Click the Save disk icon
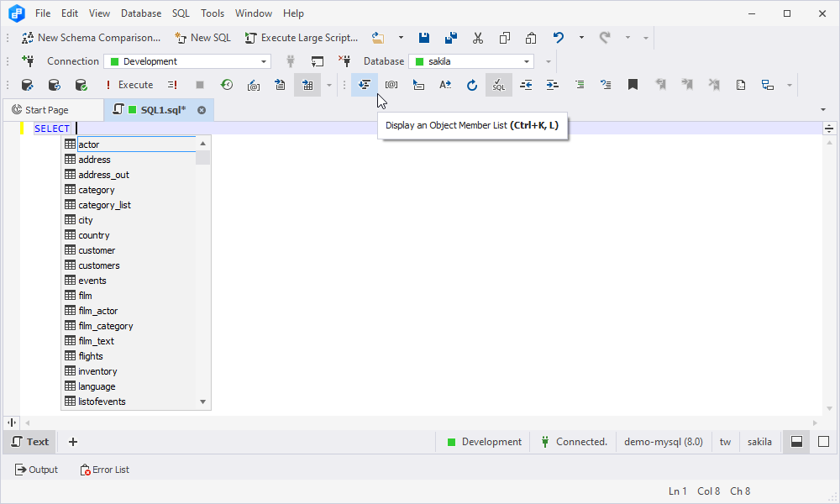Viewport: 840px width, 504px height. pos(424,38)
